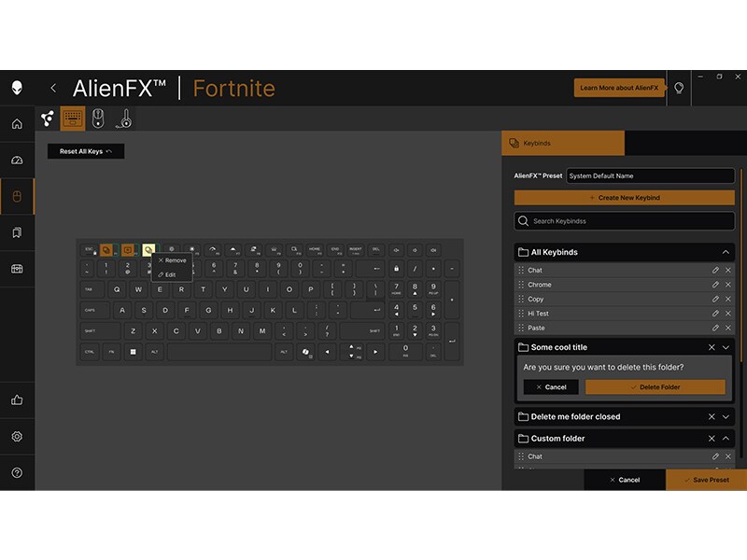Delete the Delete me folder closed folder
The height and width of the screenshot is (560, 747).
coord(712,416)
